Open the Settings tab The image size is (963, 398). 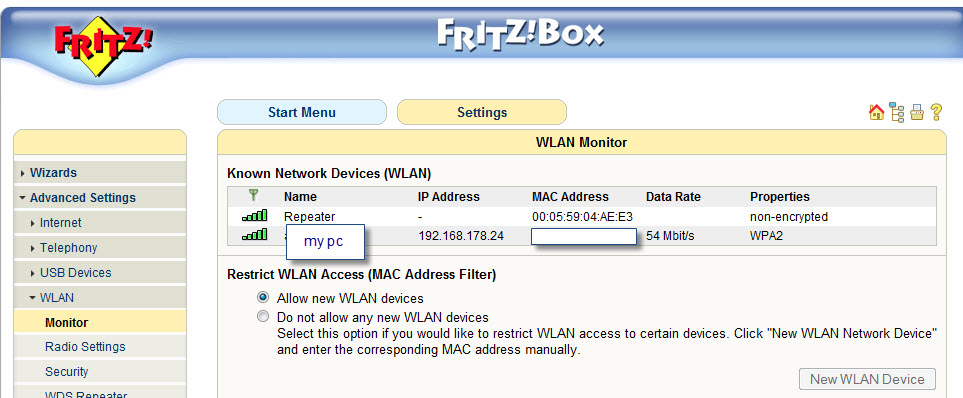click(x=482, y=112)
